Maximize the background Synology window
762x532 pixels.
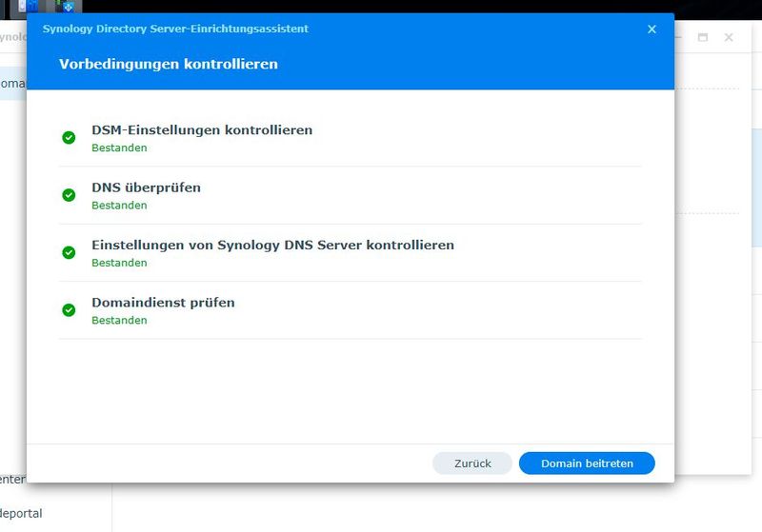tap(703, 37)
